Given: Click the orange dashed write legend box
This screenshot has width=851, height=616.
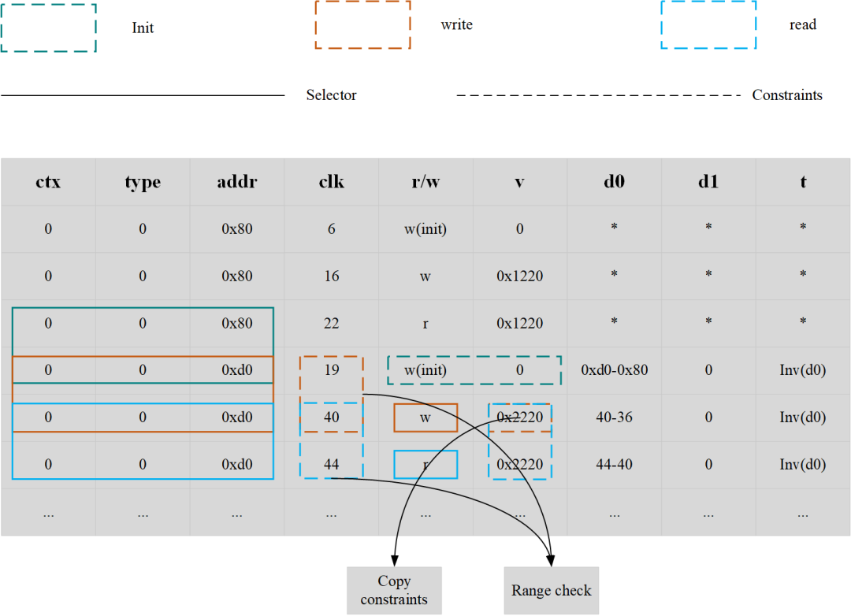Looking at the screenshot, I should (362, 24).
